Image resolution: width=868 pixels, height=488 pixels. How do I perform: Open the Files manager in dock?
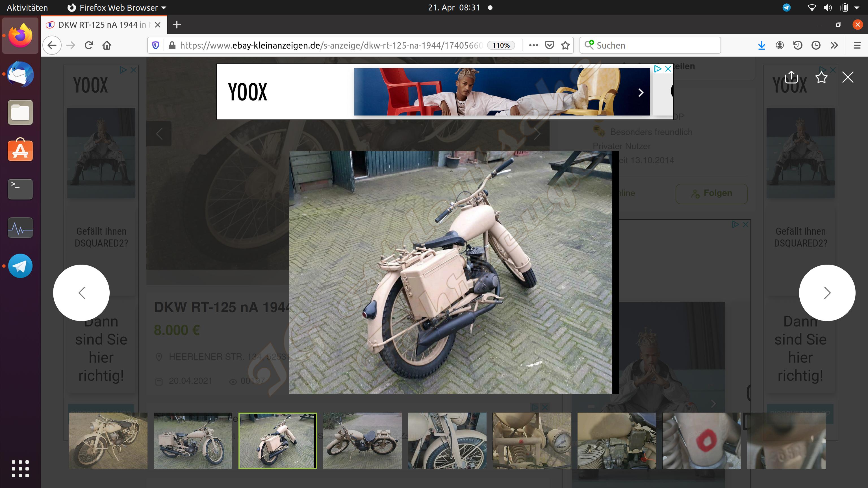coord(20,112)
